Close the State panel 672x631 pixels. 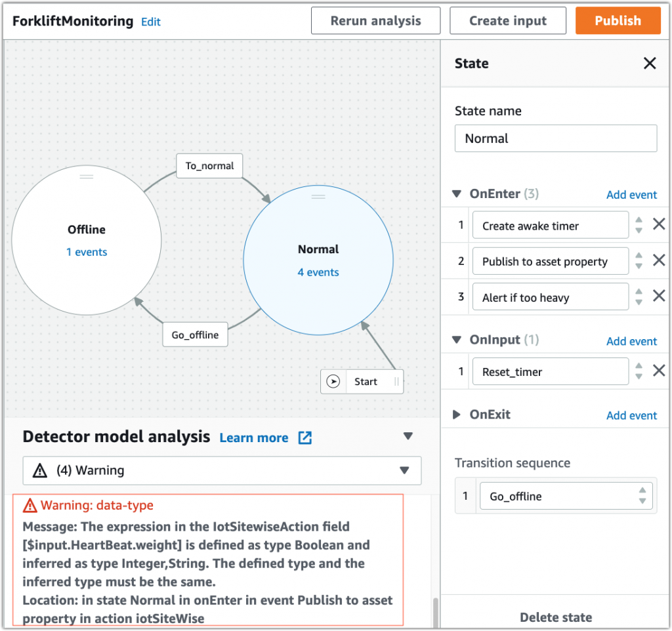pyautogui.click(x=650, y=63)
